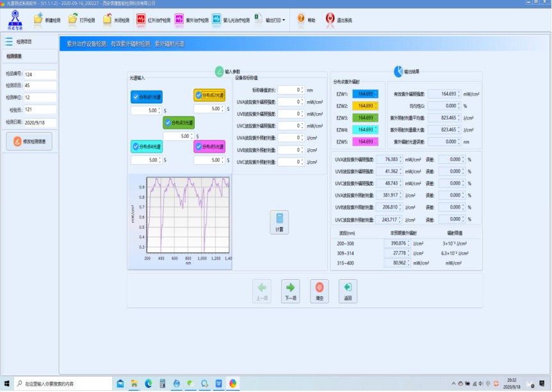The image size is (552, 392).
Task: Select the 紫外治疗检测 toolbar icon
Action: 180,20
